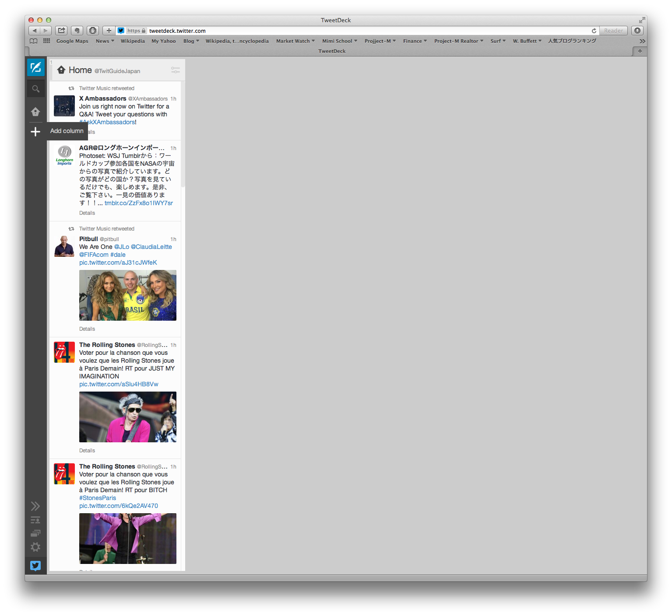The height and width of the screenshot is (616, 672).
Task: Click the Home column scrollbar
Action: pos(183,135)
